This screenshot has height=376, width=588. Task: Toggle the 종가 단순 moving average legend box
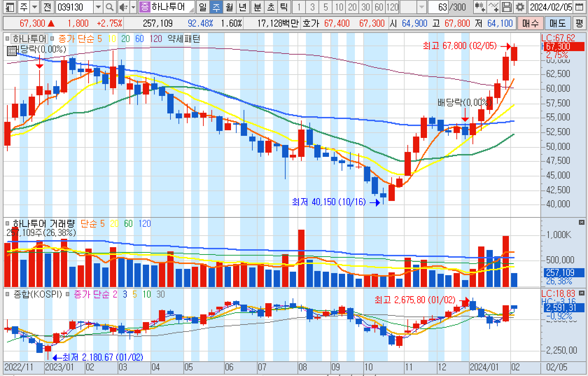[52, 39]
